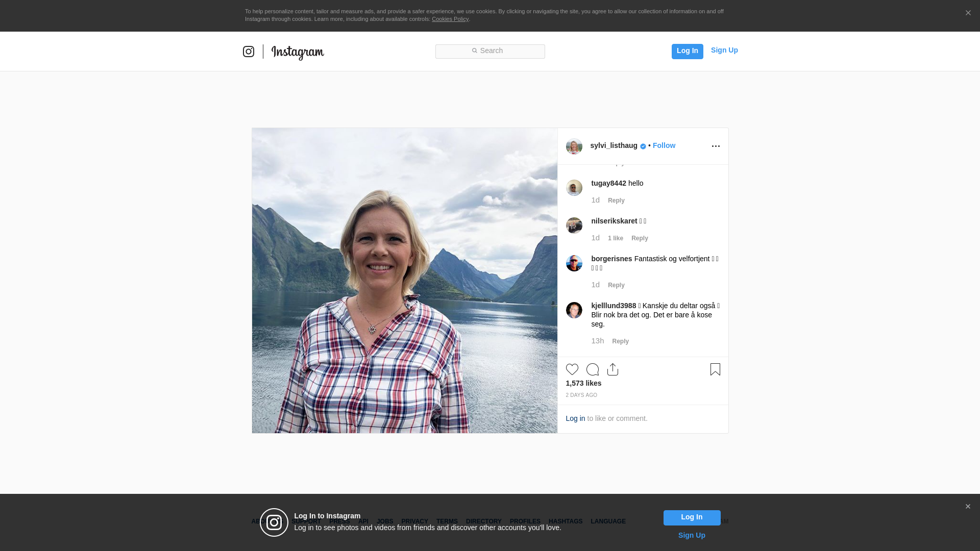Viewport: 980px width, 551px height.
Task: Click kjelllund3988 profile picture
Action: 574,310
